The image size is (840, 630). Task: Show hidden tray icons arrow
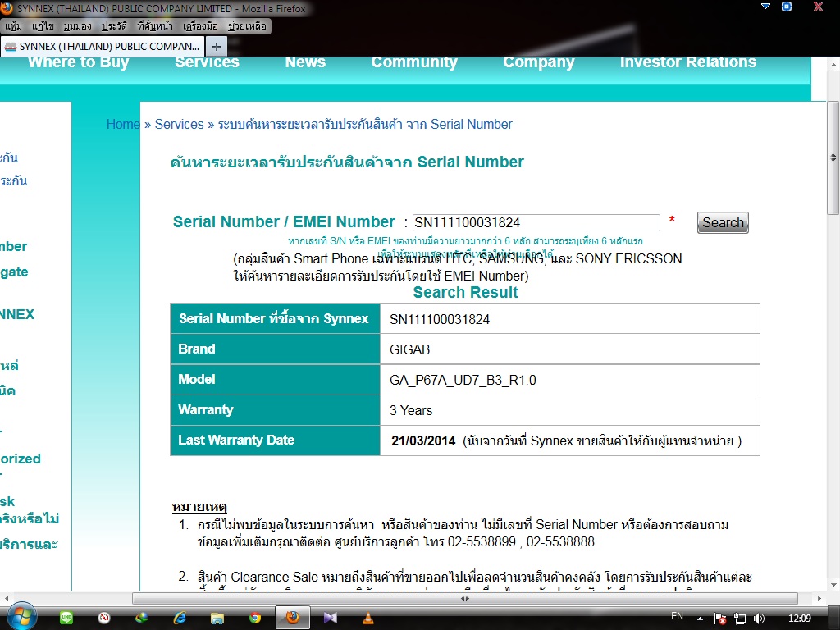pyautogui.click(x=700, y=619)
